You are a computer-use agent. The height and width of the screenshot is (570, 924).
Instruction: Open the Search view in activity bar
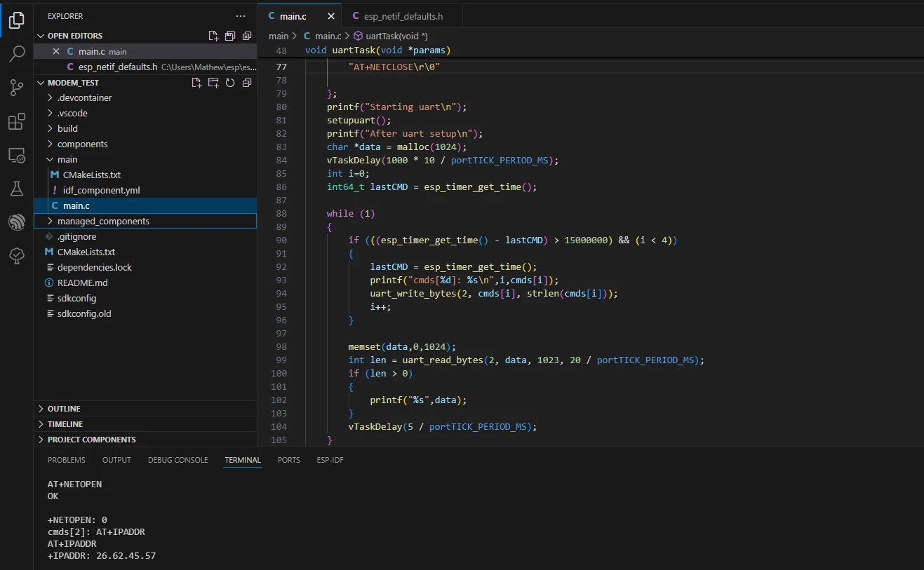pyautogui.click(x=17, y=54)
